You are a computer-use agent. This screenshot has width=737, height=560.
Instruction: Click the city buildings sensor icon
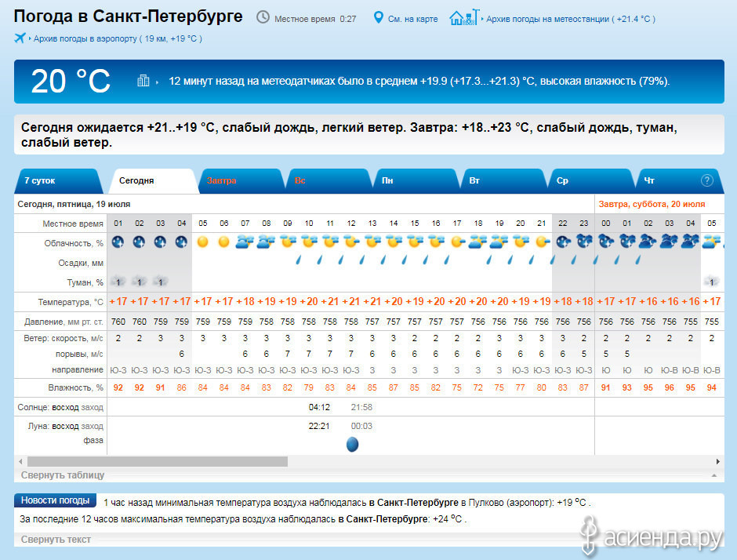click(143, 81)
